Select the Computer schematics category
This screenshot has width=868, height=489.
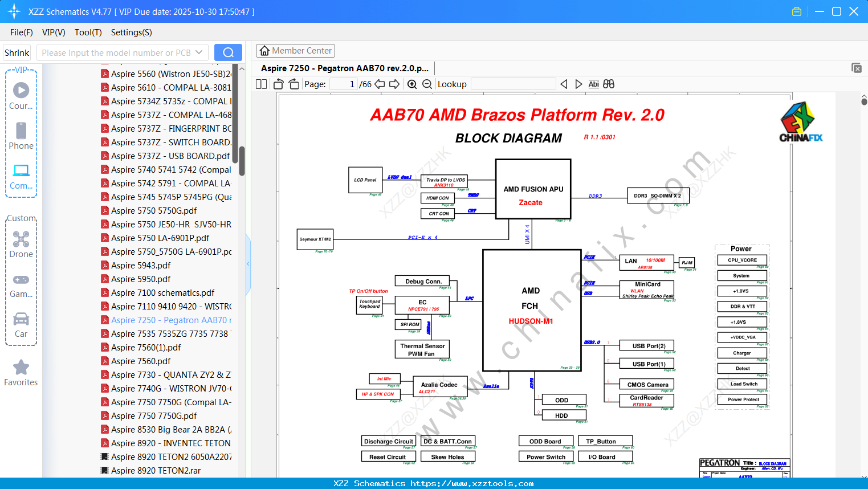(21, 177)
